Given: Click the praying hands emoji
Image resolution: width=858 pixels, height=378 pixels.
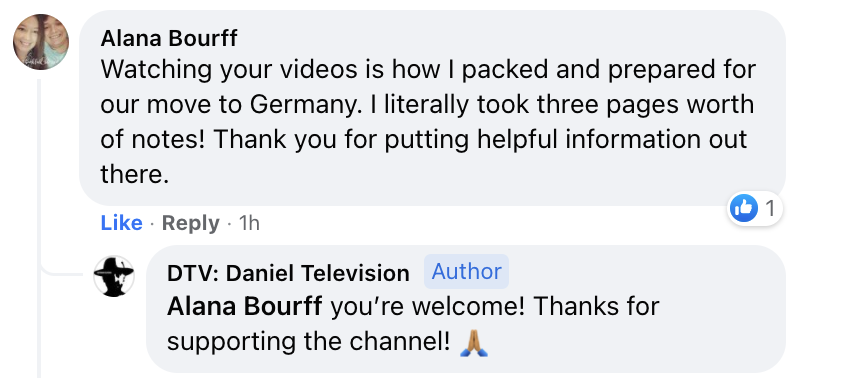Looking at the screenshot, I should click(x=473, y=343).
